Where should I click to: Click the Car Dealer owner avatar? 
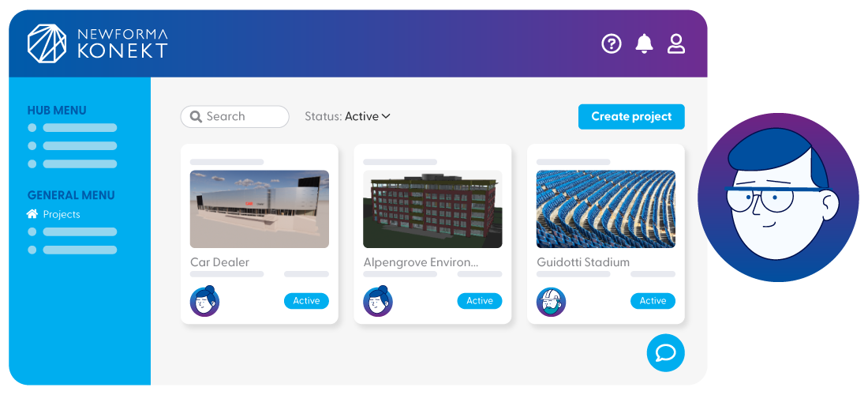pos(205,301)
